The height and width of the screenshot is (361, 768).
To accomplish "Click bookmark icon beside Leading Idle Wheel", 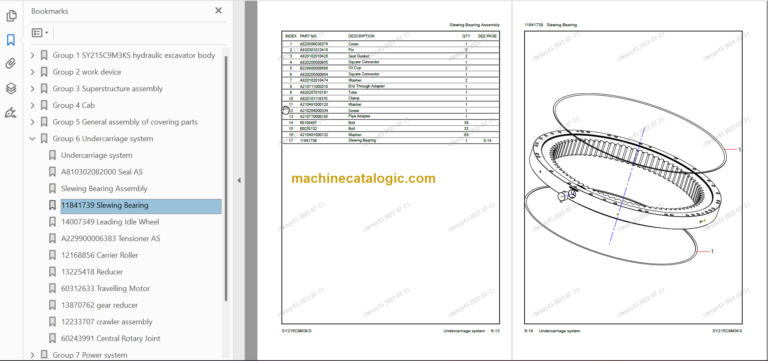I will [x=52, y=222].
